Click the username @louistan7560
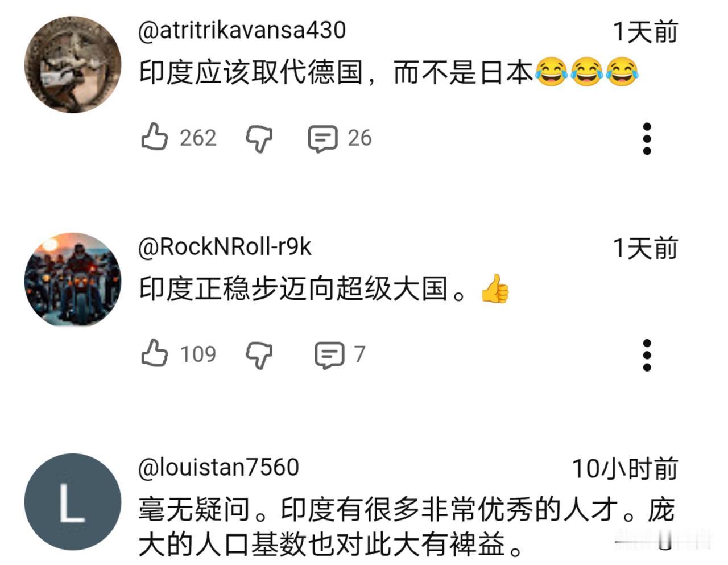Image resolution: width=728 pixels, height=565 pixels. tap(218, 468)
